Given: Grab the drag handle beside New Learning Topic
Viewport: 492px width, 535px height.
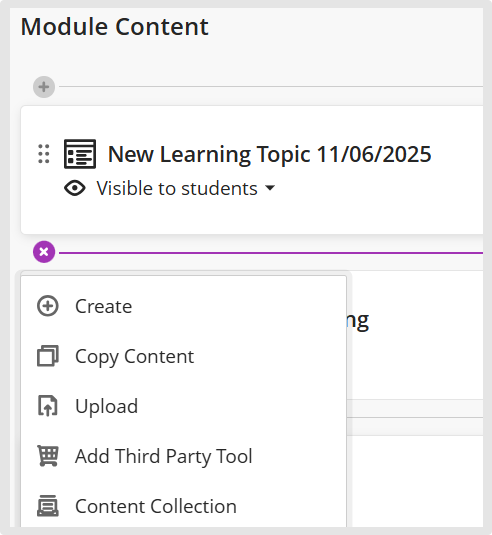Looking at the screenshot, I should pyautogui.click(x=44, y=154).
